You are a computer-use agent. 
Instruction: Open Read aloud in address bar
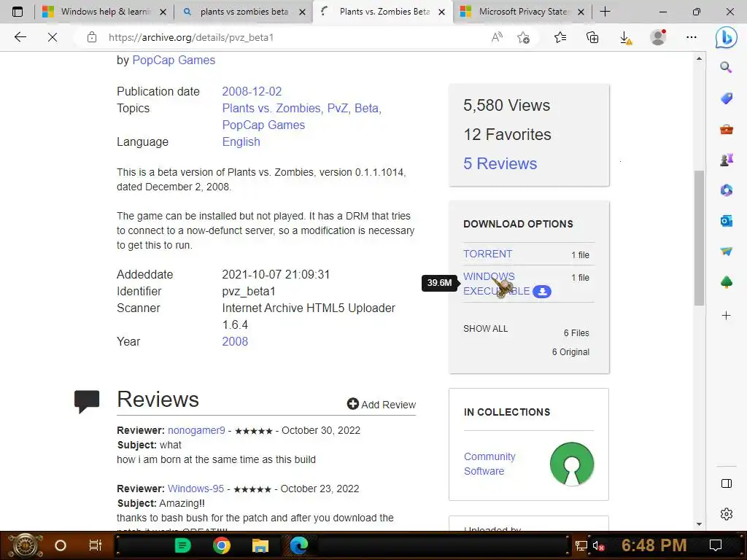coord(497,37)
